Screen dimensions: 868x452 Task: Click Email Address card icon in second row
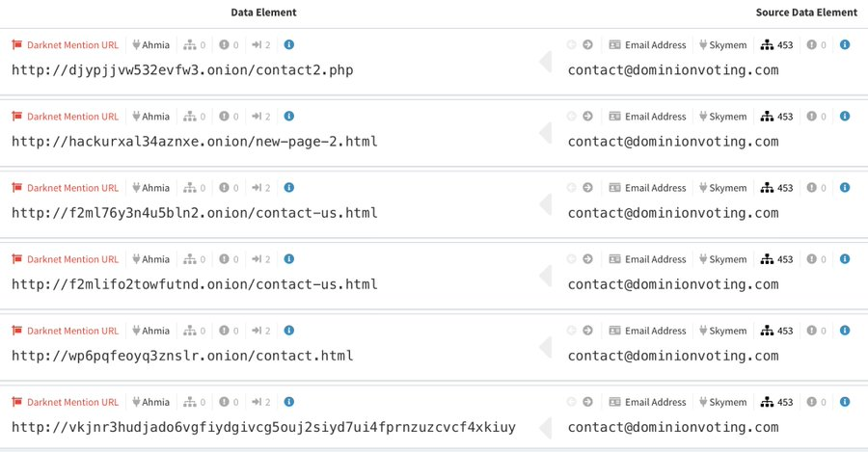pos(615,117)
